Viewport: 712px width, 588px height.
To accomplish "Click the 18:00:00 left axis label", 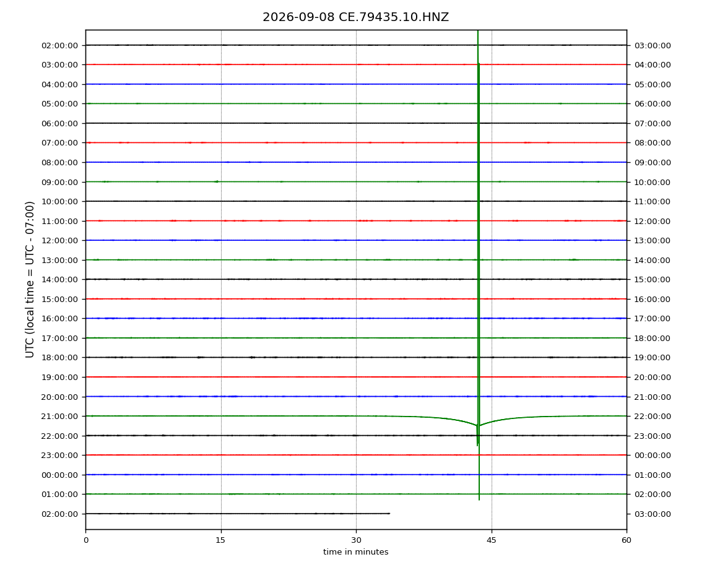I will point(59,358).
